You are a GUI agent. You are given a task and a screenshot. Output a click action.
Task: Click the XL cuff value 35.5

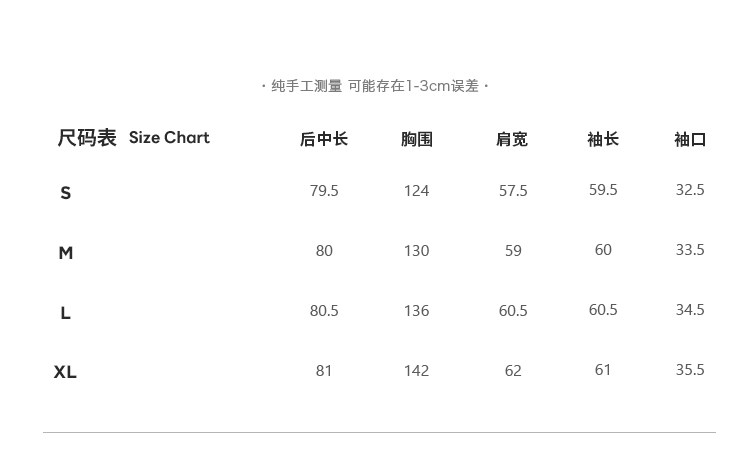(x=690, y=370)
